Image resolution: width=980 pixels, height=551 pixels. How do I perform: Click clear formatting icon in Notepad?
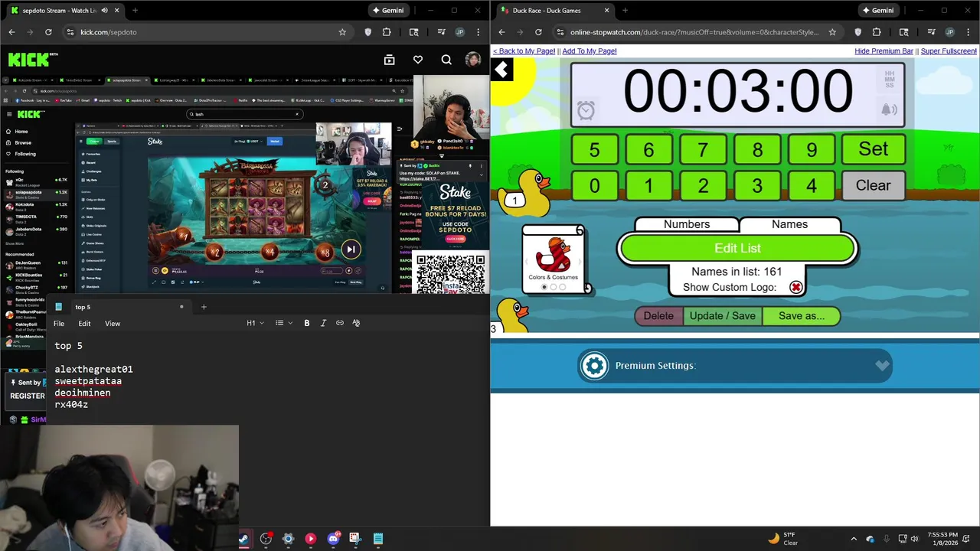(x=356, y=323)
